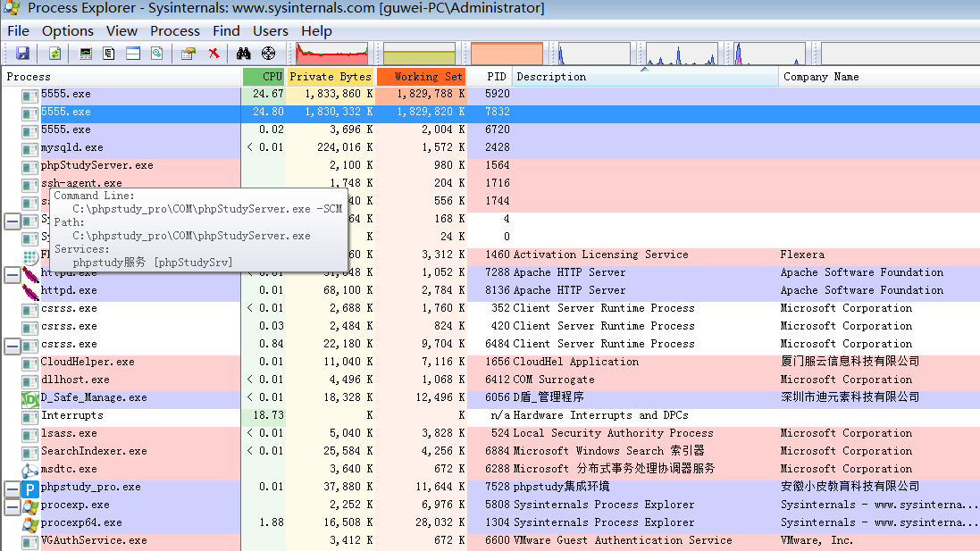Click the Local Security Authority Process description
Screen dimensions: 980x551
[613, 433]
